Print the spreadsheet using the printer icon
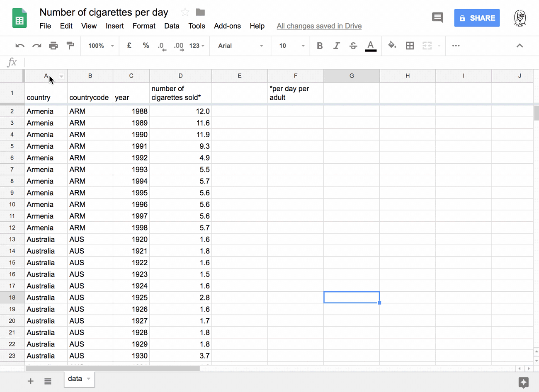This screenshot has width=539, height=392. coord(53,46)
